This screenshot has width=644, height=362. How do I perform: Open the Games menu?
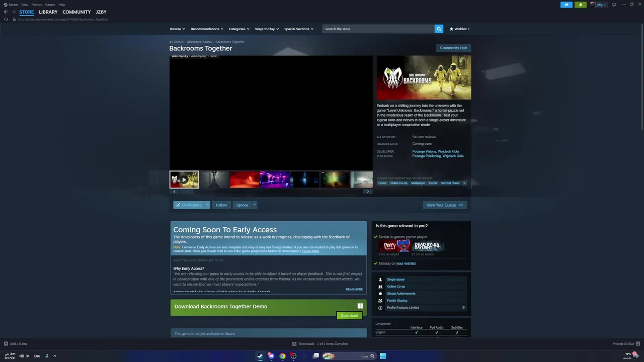pyautogui.click(x=50, y=5)
